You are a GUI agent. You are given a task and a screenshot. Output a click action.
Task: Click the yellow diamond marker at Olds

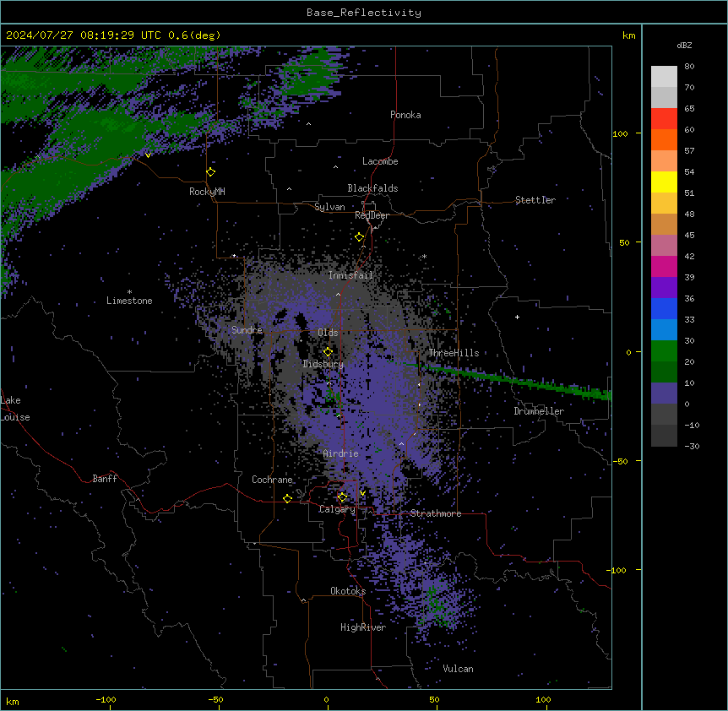(328, 352)
